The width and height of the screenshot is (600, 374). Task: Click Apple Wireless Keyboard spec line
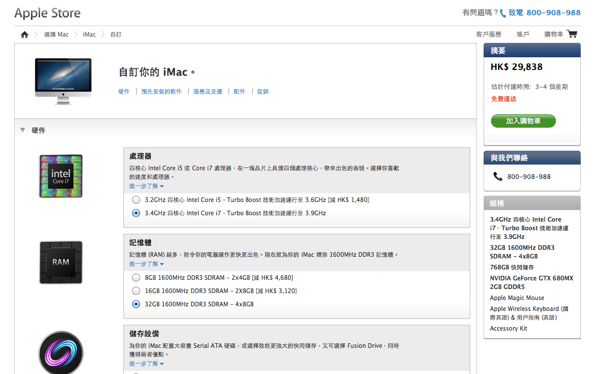point(529,313)
